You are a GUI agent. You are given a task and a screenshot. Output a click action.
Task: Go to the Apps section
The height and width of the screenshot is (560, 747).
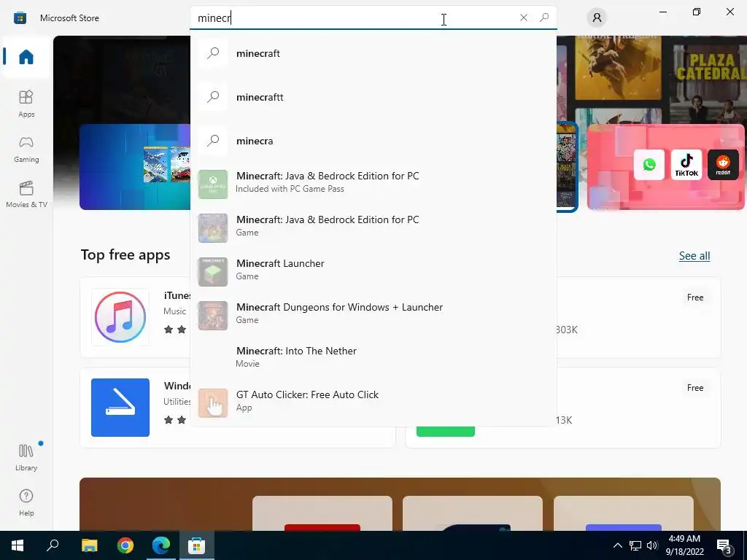[26, 104]
